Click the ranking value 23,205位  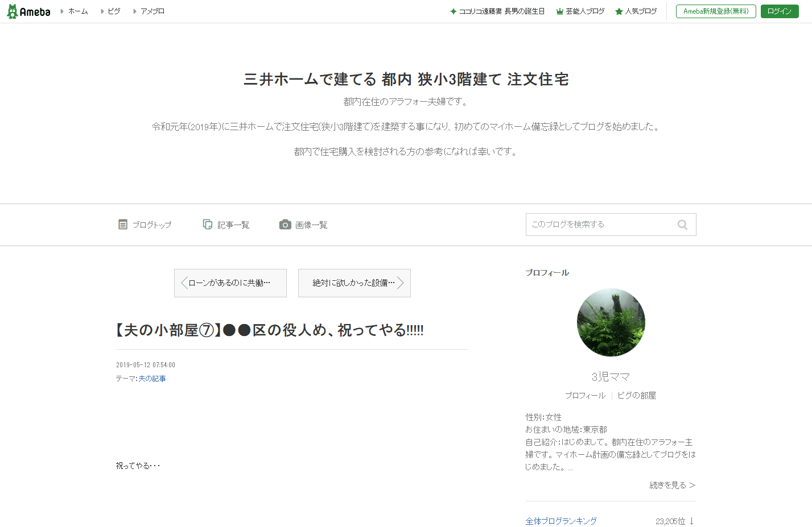[670, 521]
